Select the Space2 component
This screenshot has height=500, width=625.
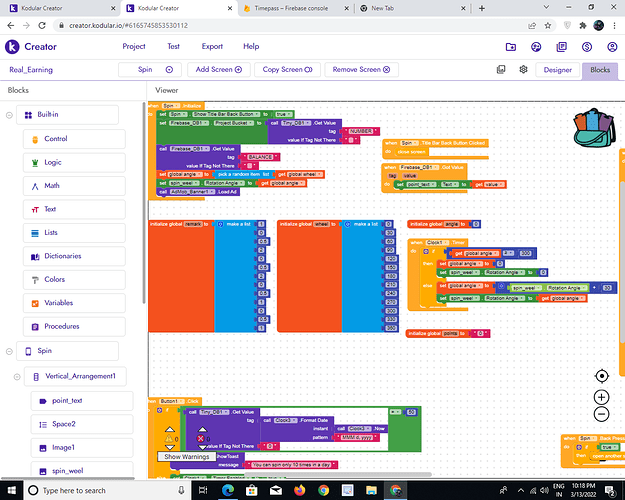pos(82,424)
